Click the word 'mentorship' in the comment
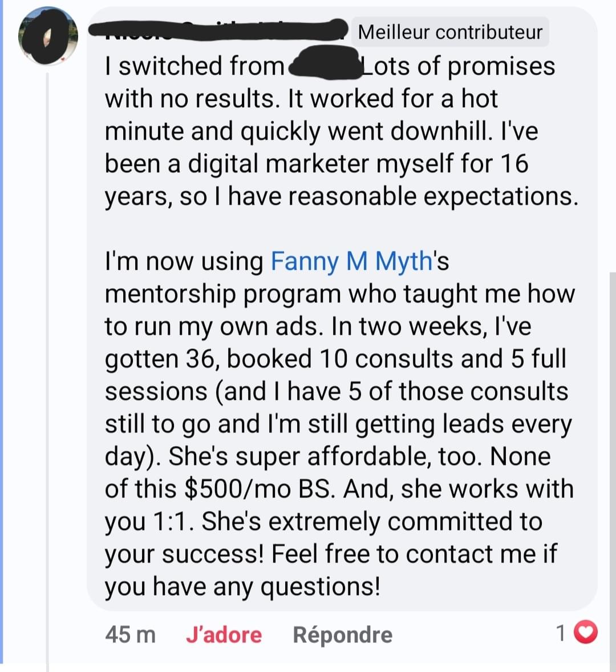This screenshot has height=672, width=616. tap(170, 294)
